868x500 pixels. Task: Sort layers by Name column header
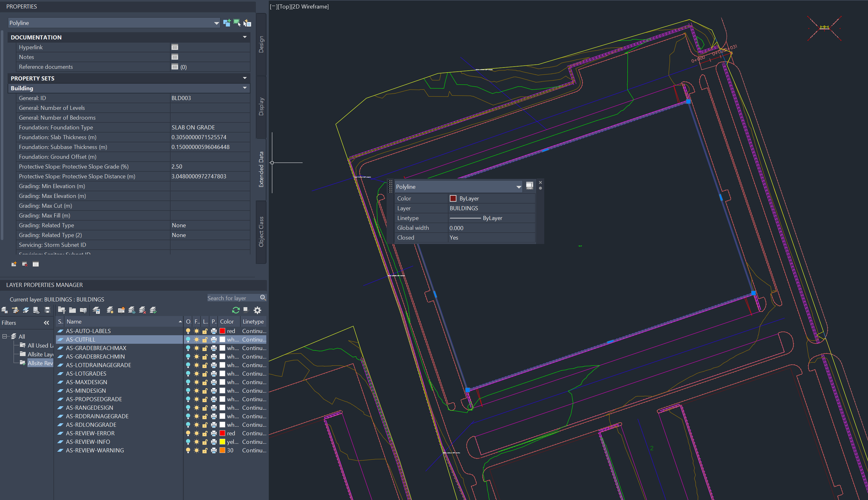coord(124,322)
